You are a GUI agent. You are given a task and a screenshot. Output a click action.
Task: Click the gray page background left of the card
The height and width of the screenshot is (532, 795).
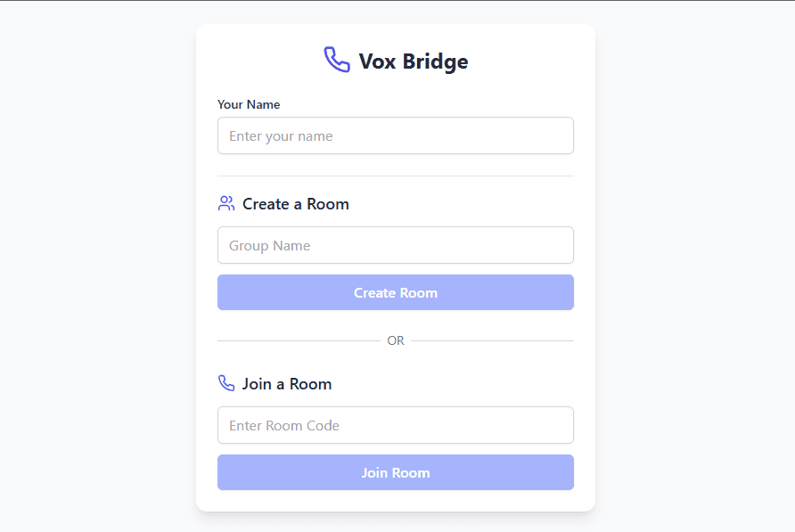[96, 267]
